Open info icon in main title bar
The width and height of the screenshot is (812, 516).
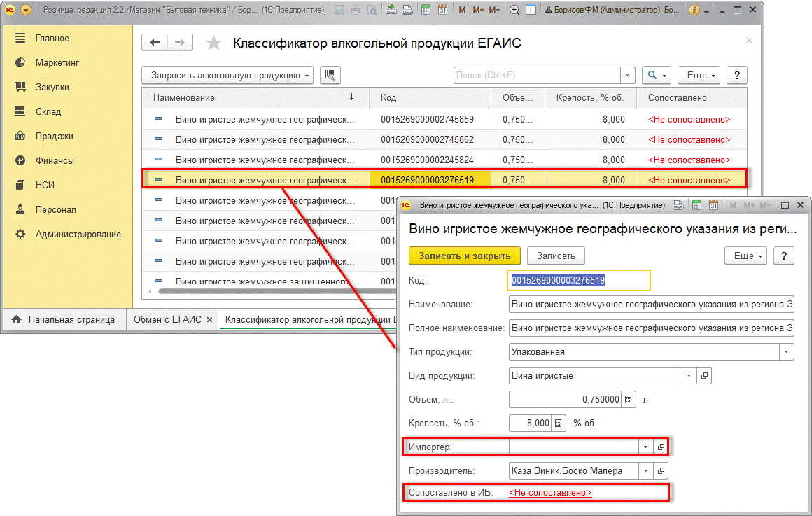coord(694,10)
